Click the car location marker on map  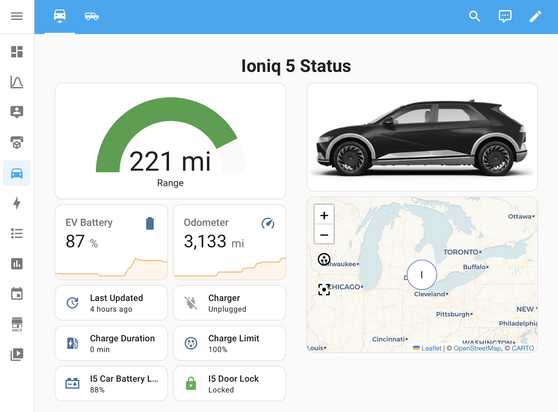[422, 275]
